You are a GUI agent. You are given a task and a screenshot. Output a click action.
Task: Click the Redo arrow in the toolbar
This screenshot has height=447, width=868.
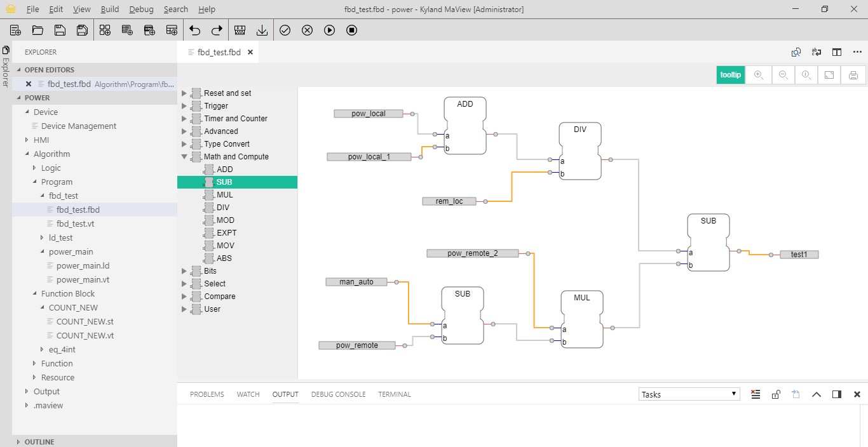[x=217, y=30]
